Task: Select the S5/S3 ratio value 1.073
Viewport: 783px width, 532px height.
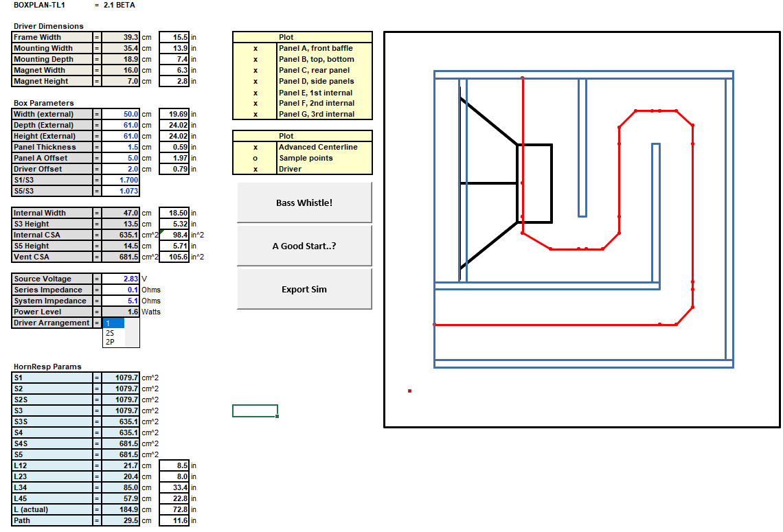Action: tap(121, 191)
